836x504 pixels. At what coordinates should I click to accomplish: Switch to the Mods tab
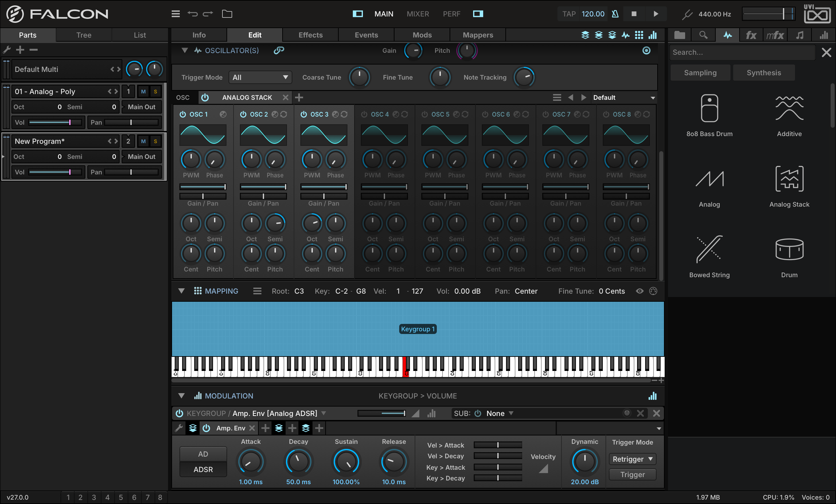(x=422, y=35)
